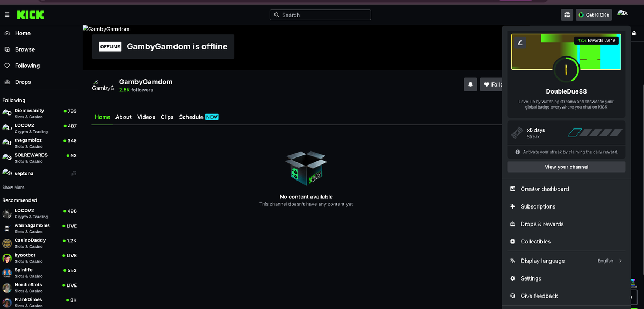Click the Creator dashboard icon

pyautogui.click(x=512, y=189)
